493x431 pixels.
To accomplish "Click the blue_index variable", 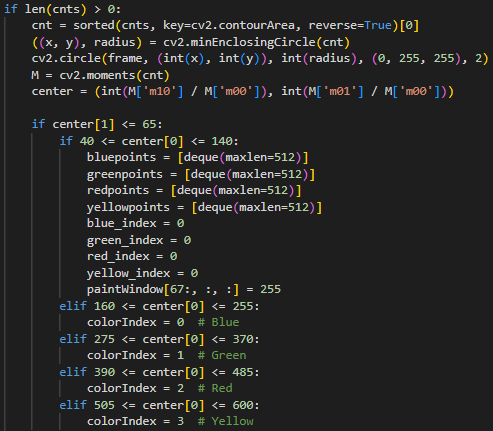I will pos(122,223).
